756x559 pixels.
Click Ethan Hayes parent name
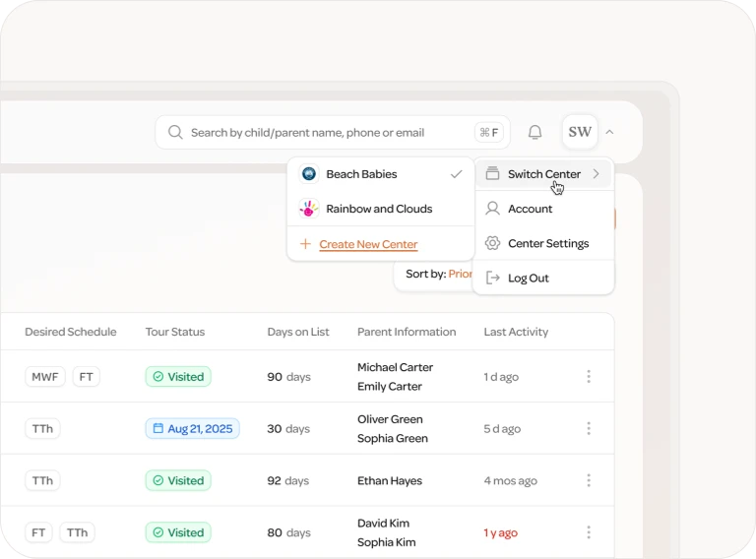click(390, 481)
